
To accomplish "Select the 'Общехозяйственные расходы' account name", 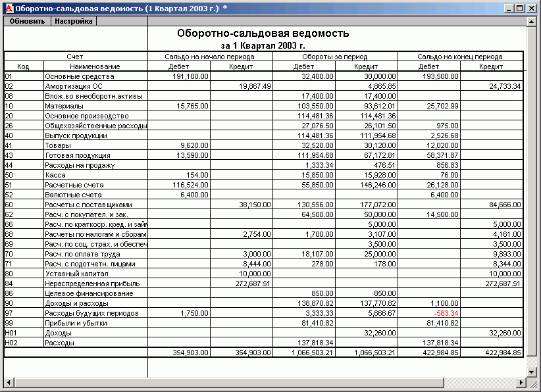I will 96,126.
